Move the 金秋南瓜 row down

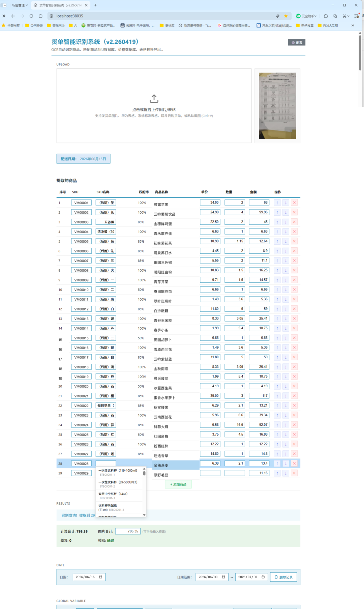(286, 367)
